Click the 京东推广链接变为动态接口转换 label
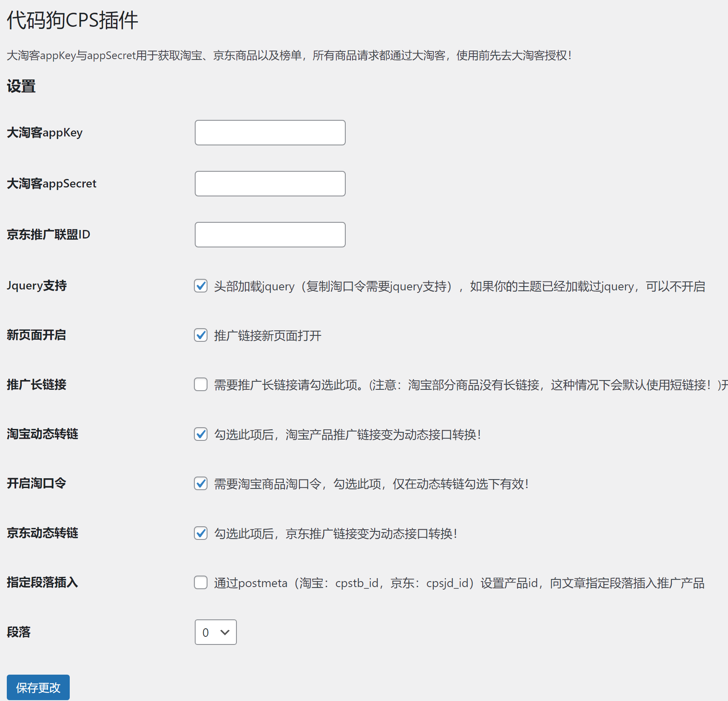This screenshot has width=728, height=701. 336,534
